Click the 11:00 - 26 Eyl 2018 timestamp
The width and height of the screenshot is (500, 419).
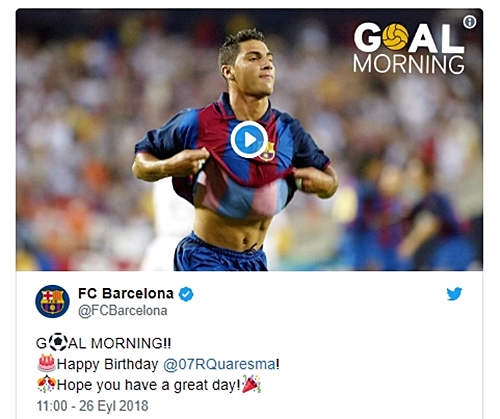92,406
